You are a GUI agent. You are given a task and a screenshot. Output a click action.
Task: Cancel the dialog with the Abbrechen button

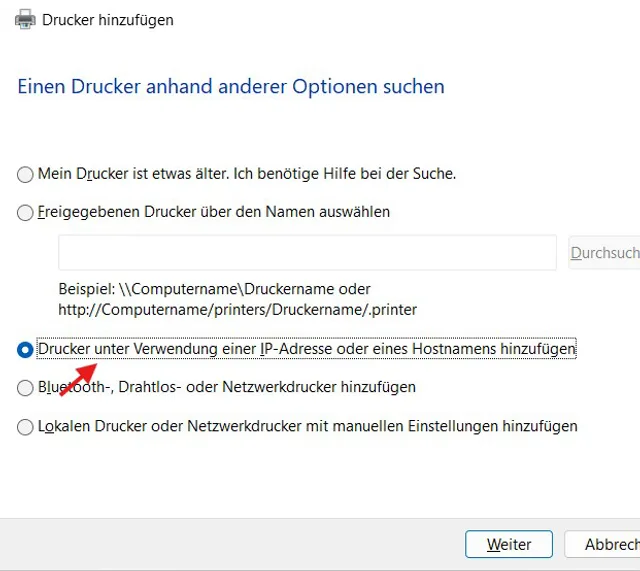(x=602, y=544)
